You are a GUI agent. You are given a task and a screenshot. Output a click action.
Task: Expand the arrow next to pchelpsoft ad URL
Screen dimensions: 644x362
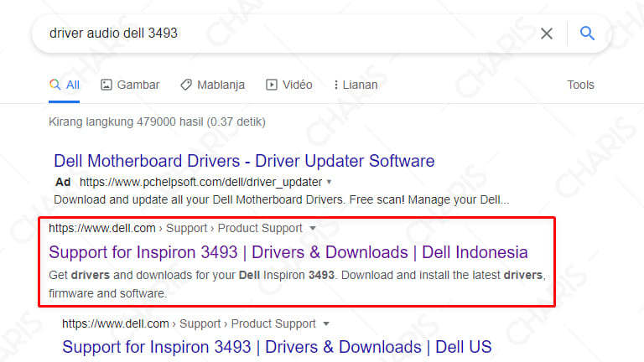coord(329,182)
